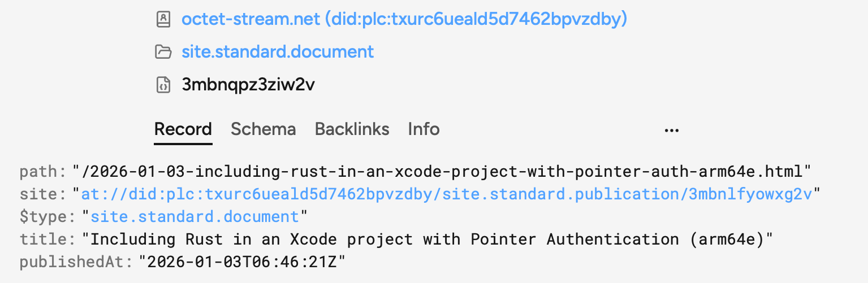Click the record key 3mbnqpz3ziw2v

tap(248, 85)
